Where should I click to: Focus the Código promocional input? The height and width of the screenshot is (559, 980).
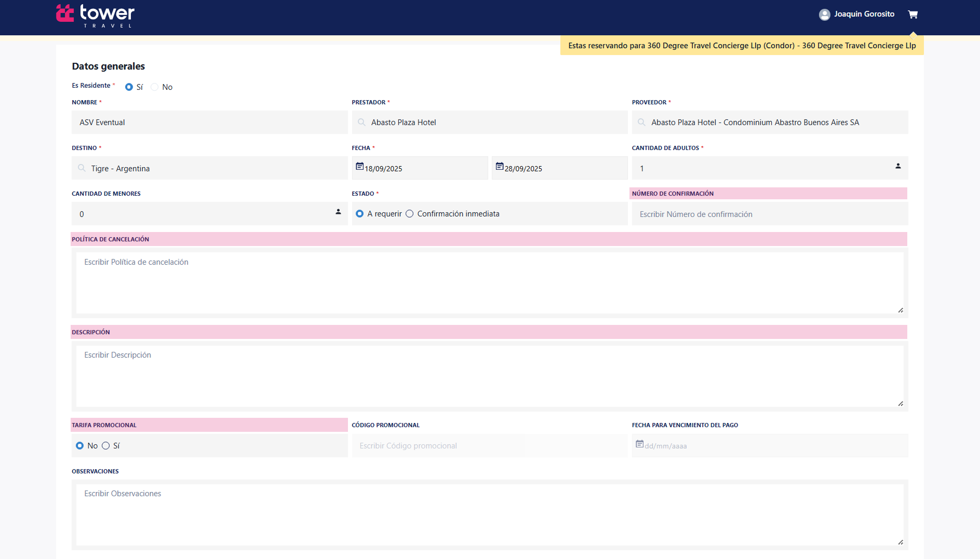[489, 446]
